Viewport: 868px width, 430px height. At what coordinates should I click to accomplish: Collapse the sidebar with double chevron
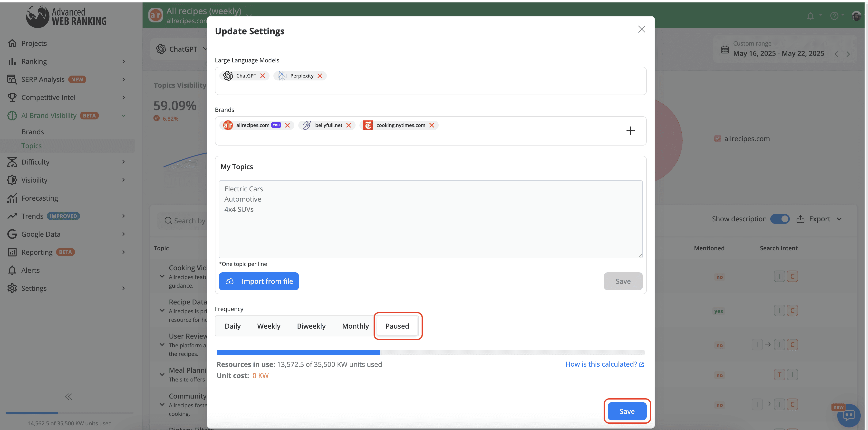click(x=69, y=397)
